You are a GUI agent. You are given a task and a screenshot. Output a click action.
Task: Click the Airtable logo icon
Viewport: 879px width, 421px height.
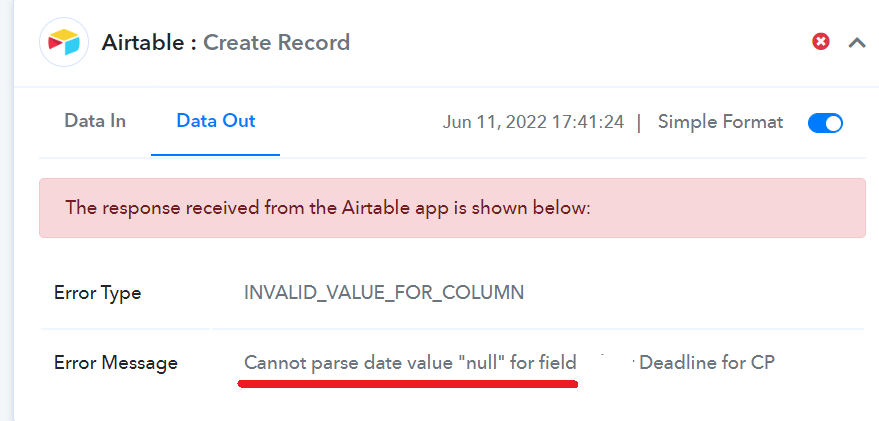[64, 42]
